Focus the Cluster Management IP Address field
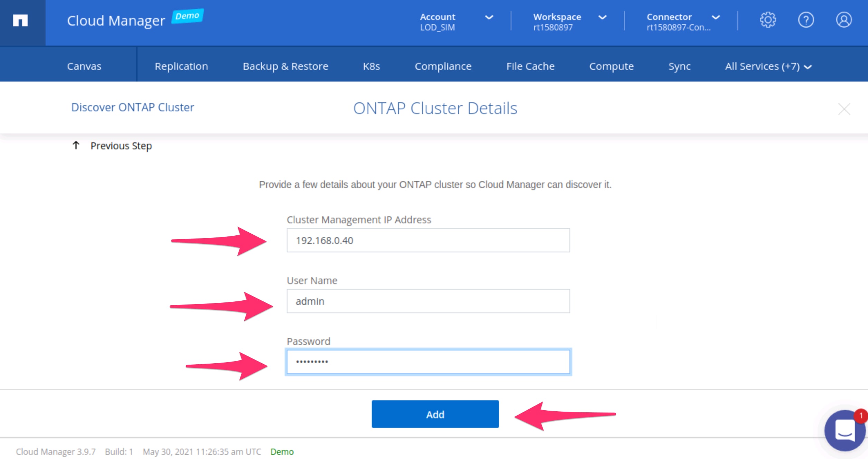The image size is (868, 459). (428, 240)
